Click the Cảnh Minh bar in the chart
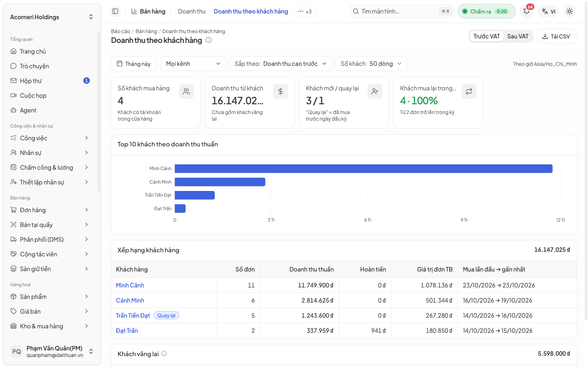 (x=220, y=182)
